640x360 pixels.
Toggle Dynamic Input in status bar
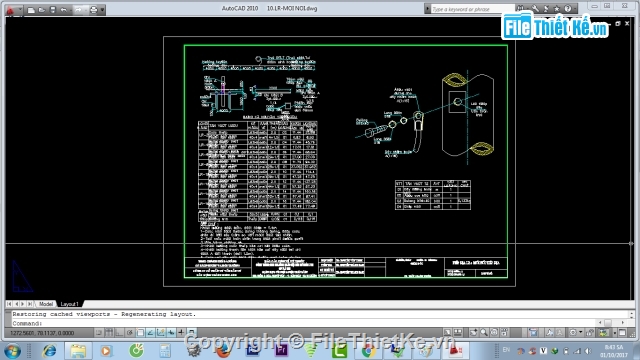(171, 333)
